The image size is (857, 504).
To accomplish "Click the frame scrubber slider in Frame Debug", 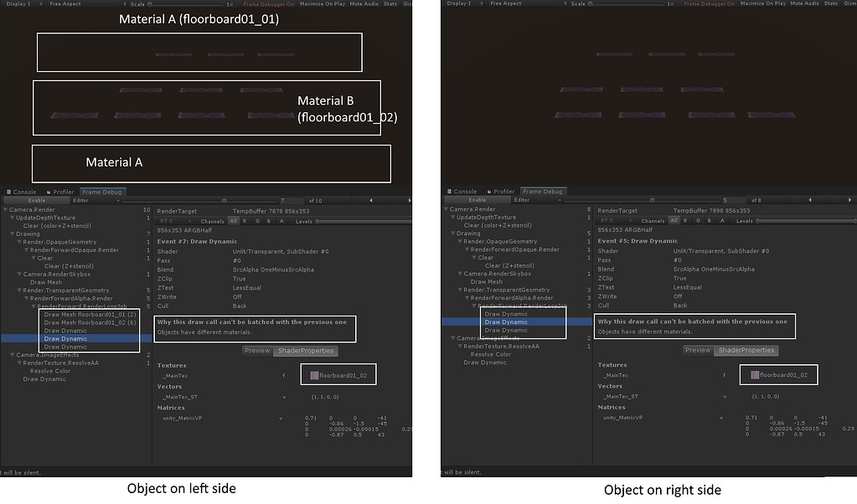I will [x=224, y=200].
